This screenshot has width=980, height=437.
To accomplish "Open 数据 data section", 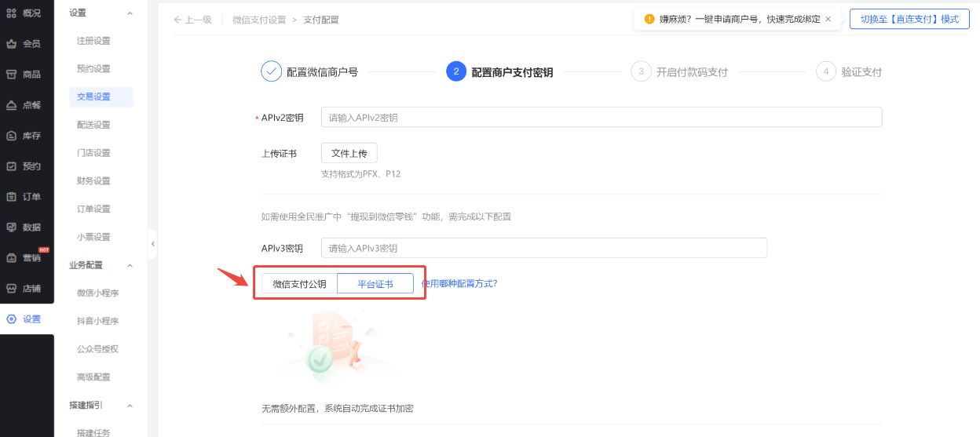I will [x=24, y=228].
